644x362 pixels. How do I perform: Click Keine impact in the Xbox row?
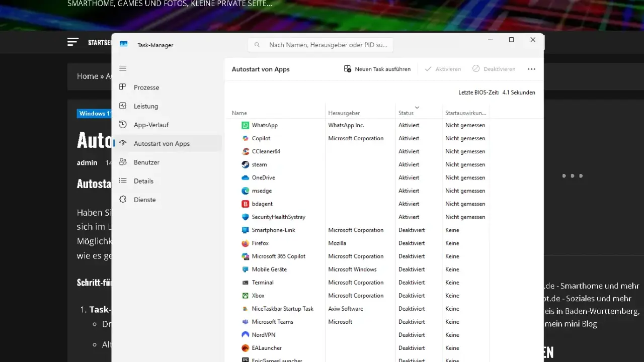pyautogui.click(x=452, y=296)
